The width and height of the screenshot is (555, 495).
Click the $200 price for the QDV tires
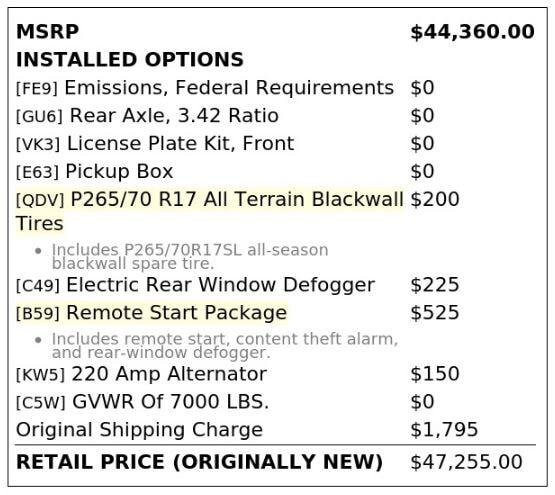pos(435,199)
